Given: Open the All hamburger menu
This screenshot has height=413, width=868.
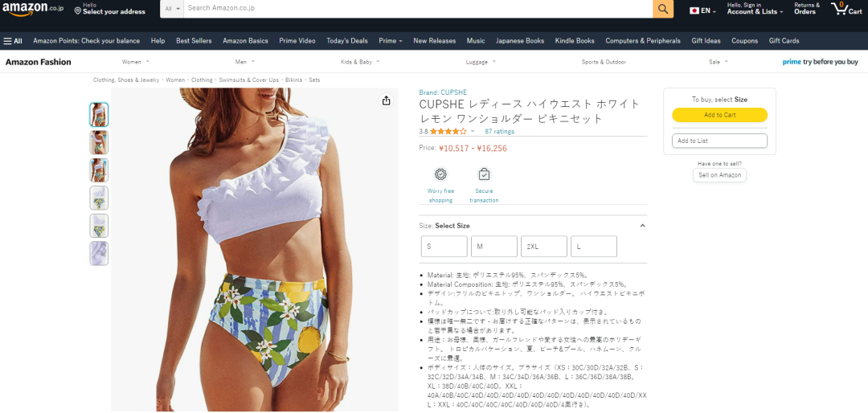Looking at the screenshot, I should click(x=13, y=41).
